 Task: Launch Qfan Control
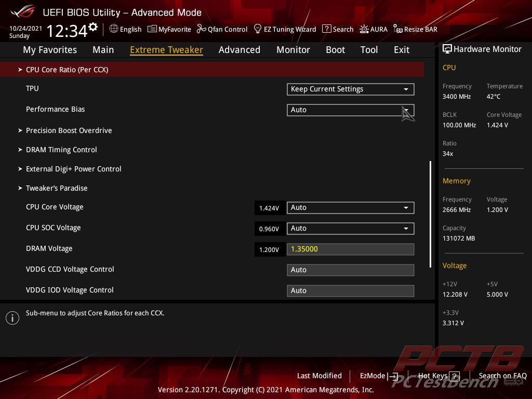click(228, 30)
